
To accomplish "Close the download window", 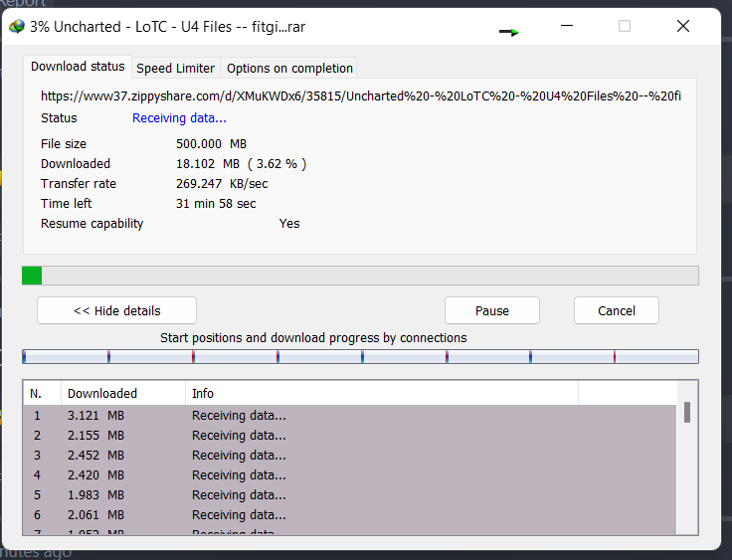I will point(683,26).
